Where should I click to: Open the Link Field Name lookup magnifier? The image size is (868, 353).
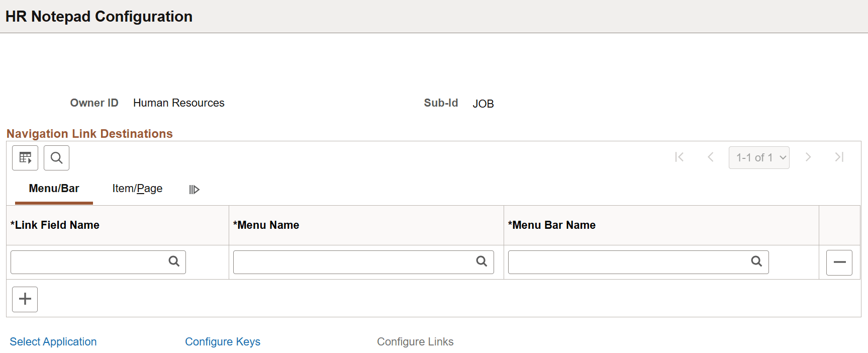pos(174,261)
